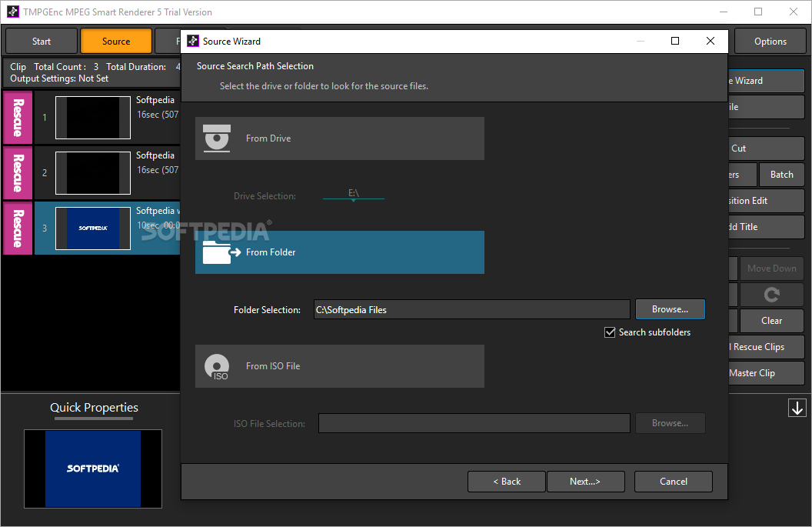
Task: Click the From Drive disc icon
Action: (217, 138)
